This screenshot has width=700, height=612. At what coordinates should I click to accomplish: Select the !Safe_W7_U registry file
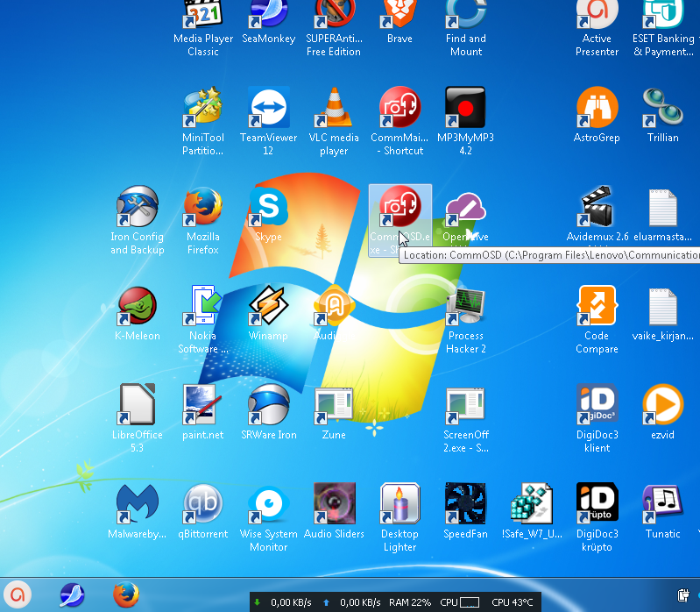(531, 503)
